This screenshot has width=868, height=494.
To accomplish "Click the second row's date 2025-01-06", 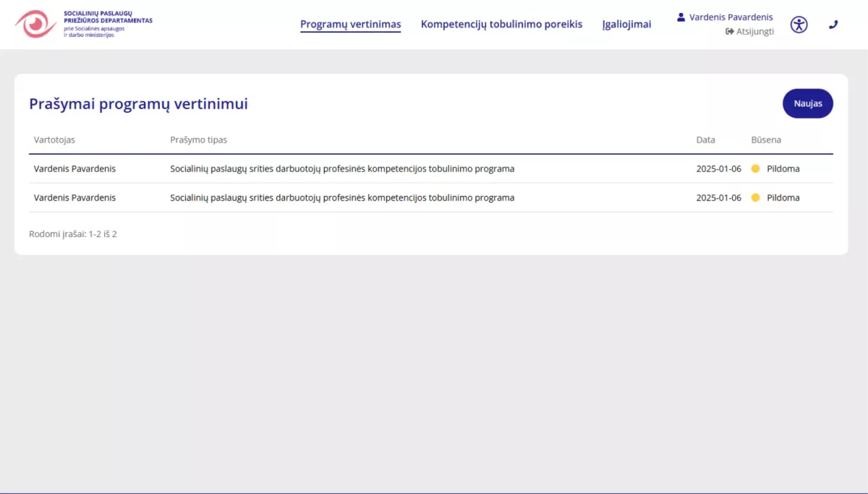I will [718, 197].
